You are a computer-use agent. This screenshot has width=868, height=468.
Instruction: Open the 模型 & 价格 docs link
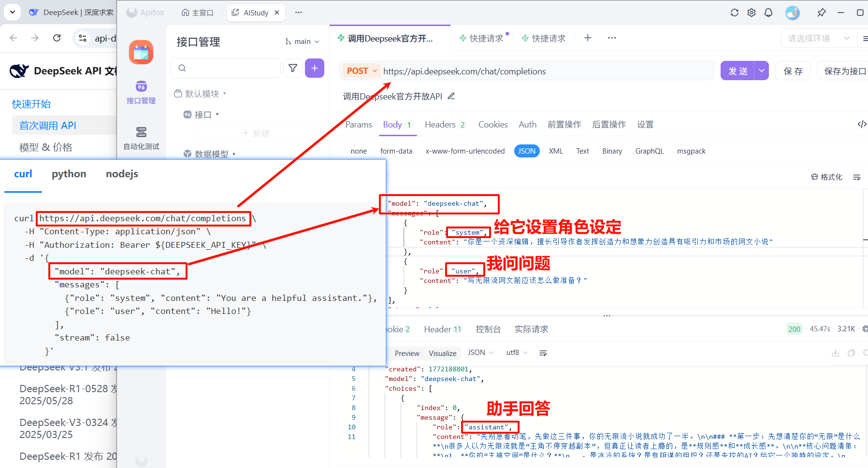[x=46, y=147]
